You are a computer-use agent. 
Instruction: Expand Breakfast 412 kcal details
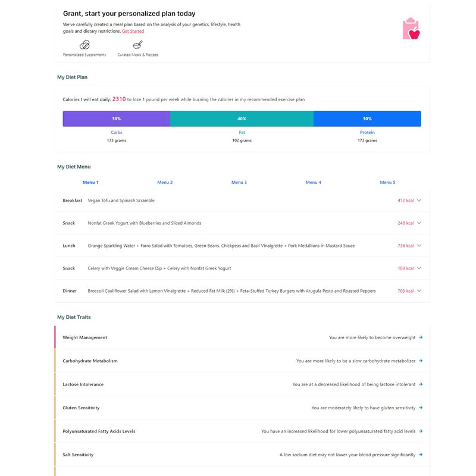tap(419, 201)
